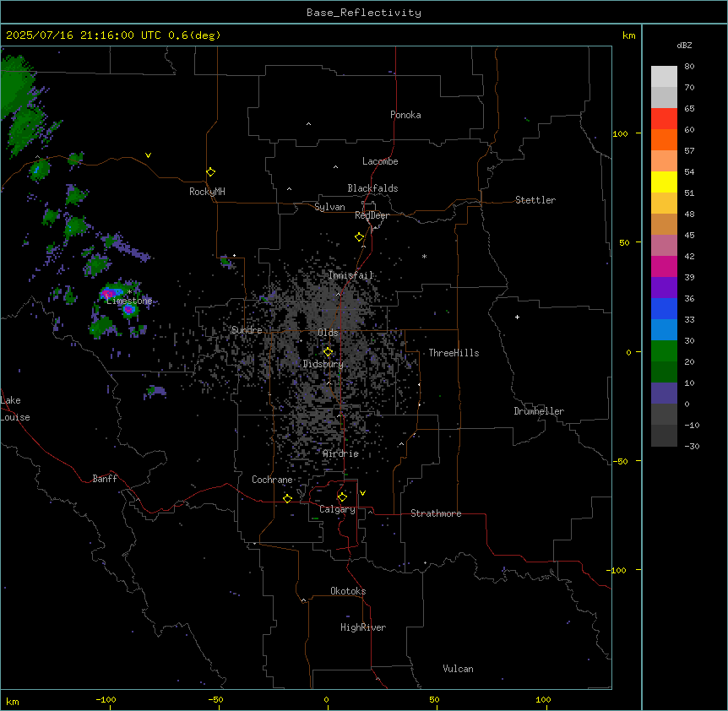Click the Calgary city label

click(x=337, y=509)
